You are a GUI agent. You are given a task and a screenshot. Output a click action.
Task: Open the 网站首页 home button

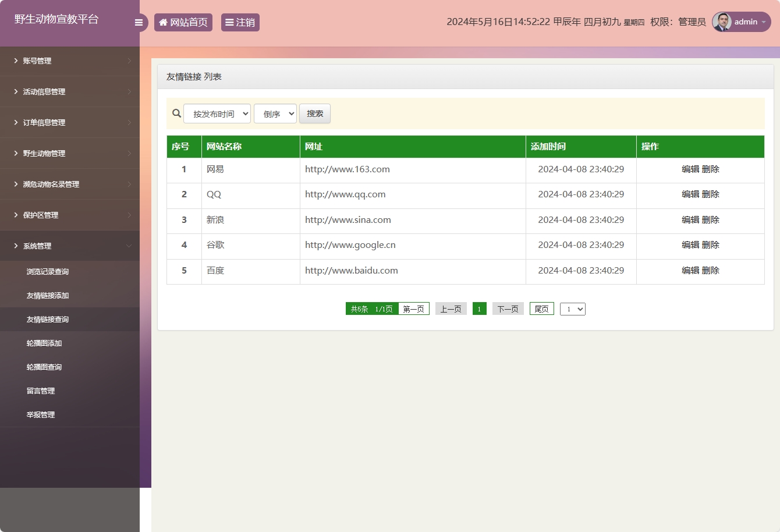pos(183,23)
